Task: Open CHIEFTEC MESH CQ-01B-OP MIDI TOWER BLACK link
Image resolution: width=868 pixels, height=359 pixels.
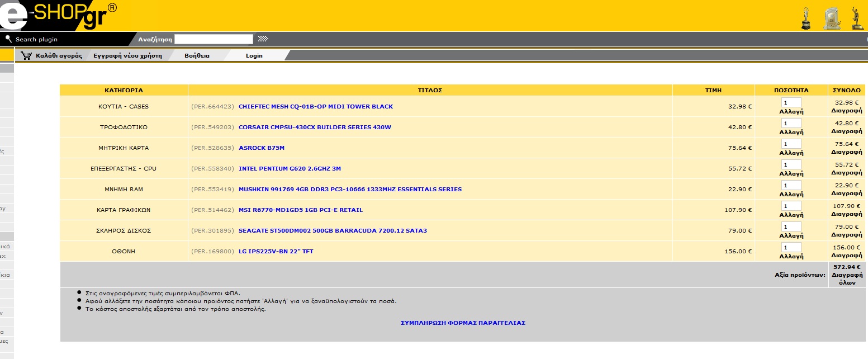Action: click(316, 106)
